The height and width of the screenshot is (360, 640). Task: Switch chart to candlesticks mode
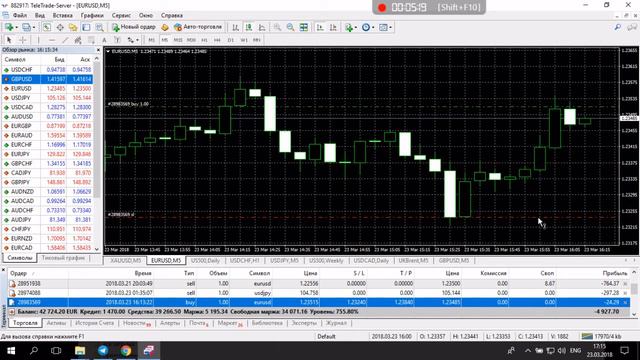pos(249,27)
